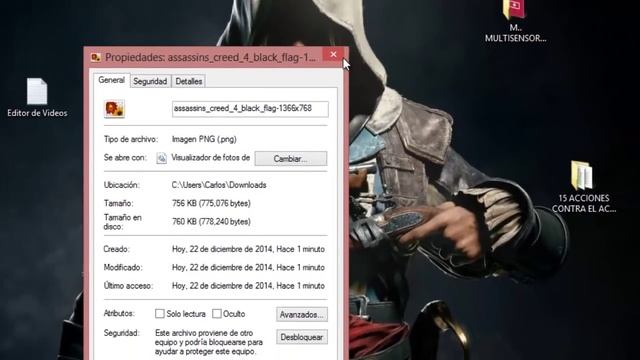Click the file name input field
Screen dimensions: 640x360
[x=250, y=109]
